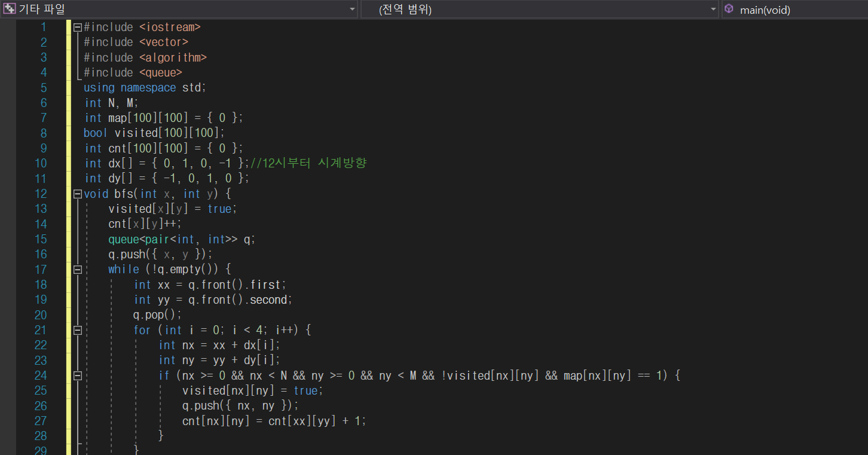The width and height of the screenshot is (868, 455).
Task: Click "int N, M;" on line 6
Action: [x=111, y=103]
